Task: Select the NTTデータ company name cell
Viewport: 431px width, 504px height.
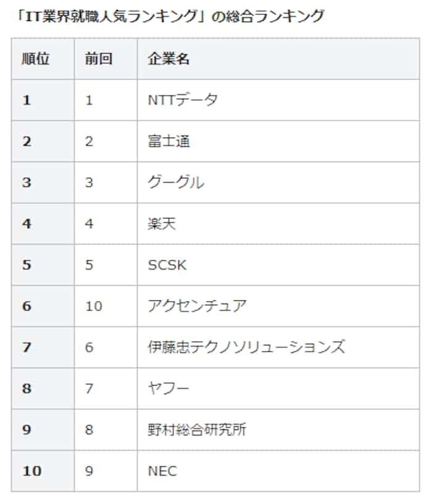Action: pos(183,100)
